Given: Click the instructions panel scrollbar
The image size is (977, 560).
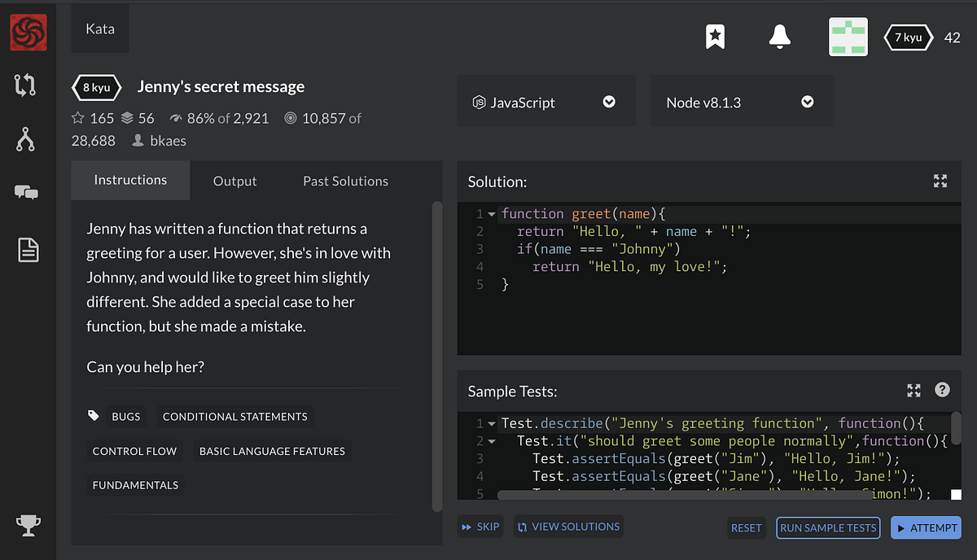Looking at the screenshot, I should point(437,350).
